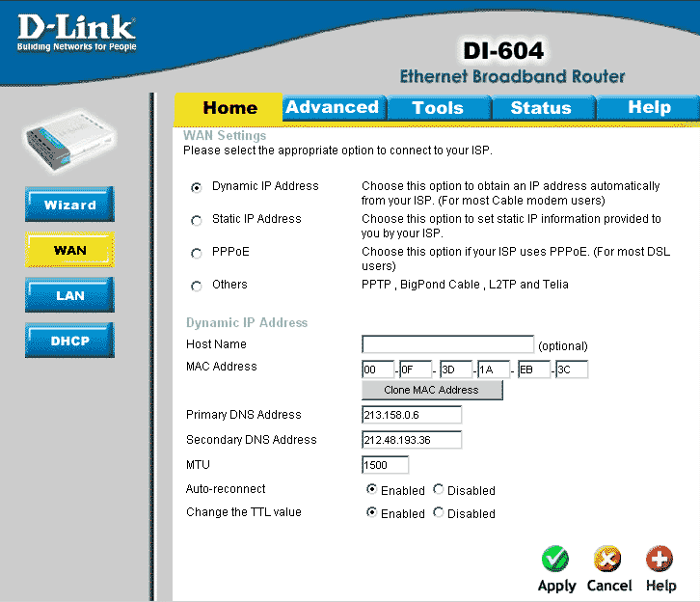Click the MAC Address field containing 0F
This screenshot has width=700, height=602.
(x=416, y=369)
